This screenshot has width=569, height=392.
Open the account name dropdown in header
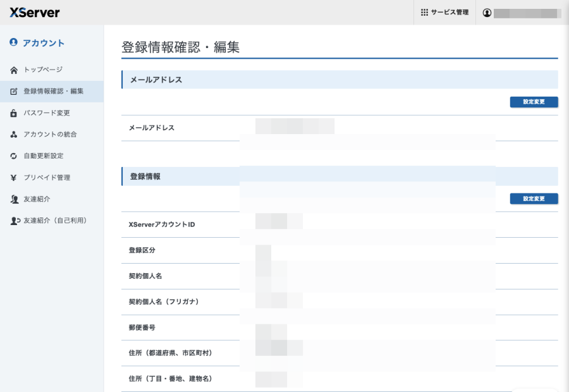click(527, 13)
